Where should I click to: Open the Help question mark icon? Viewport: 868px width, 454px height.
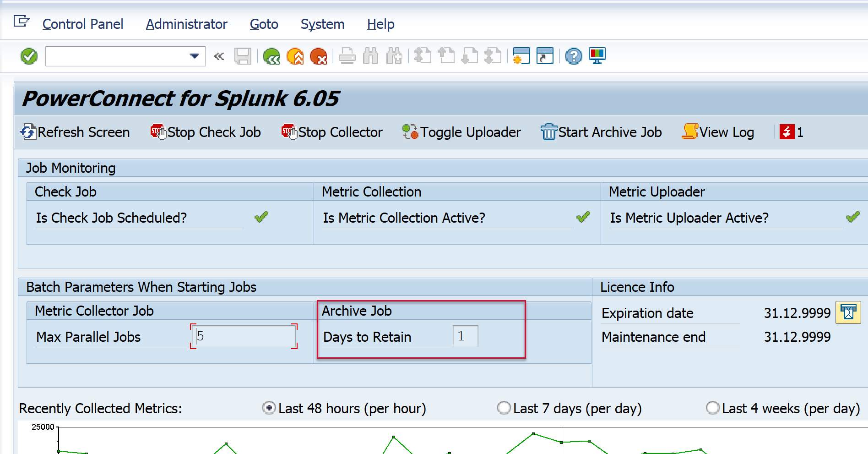pyautogui.click(x=573, y=56)
